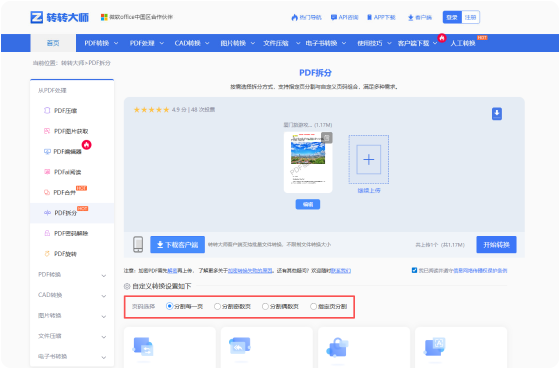Click the second feature card icon with arrows
560x369 pixels.
(x=240, y=346)
